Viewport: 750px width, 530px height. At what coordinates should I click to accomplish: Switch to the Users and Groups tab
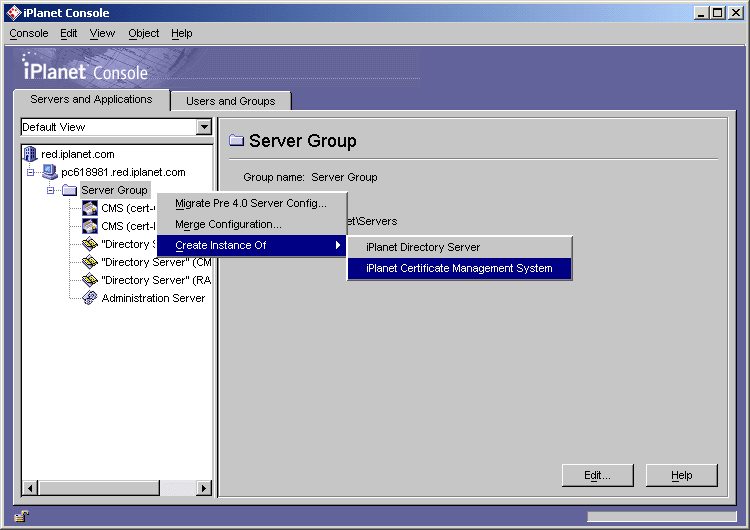pos(231,101)
